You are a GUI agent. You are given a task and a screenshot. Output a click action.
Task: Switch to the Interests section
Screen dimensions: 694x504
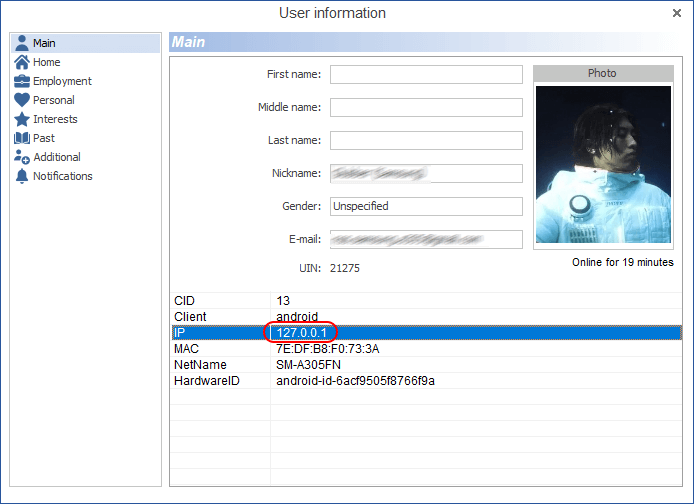55,119
